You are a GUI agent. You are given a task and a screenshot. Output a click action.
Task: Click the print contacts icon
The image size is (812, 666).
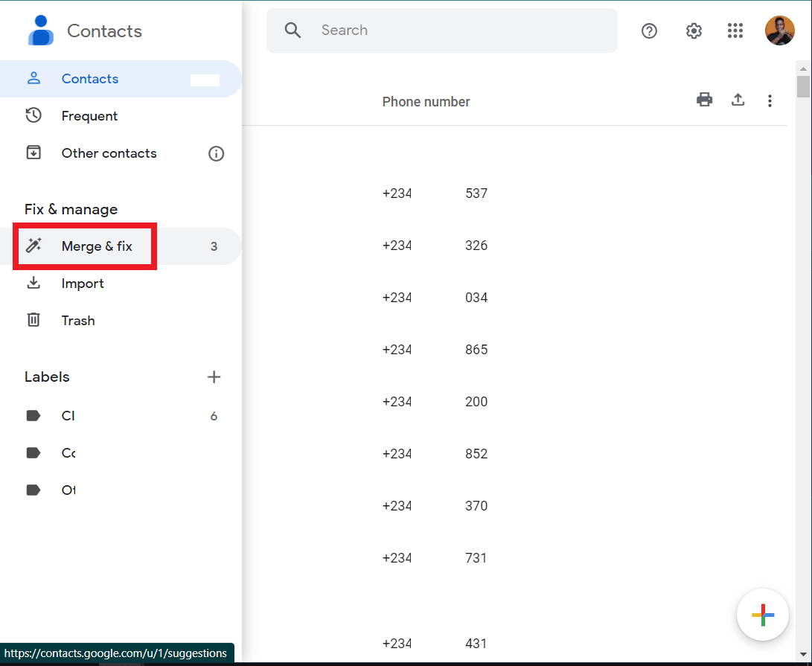click(704, 100)
